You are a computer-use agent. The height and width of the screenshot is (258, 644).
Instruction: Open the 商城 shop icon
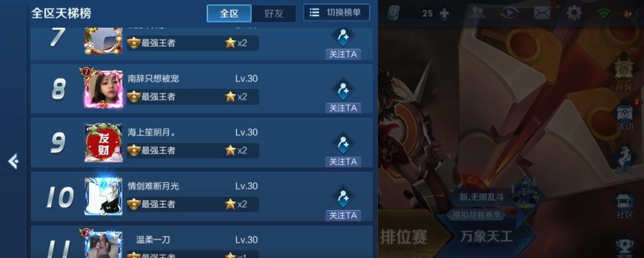[x=624, y=74]
